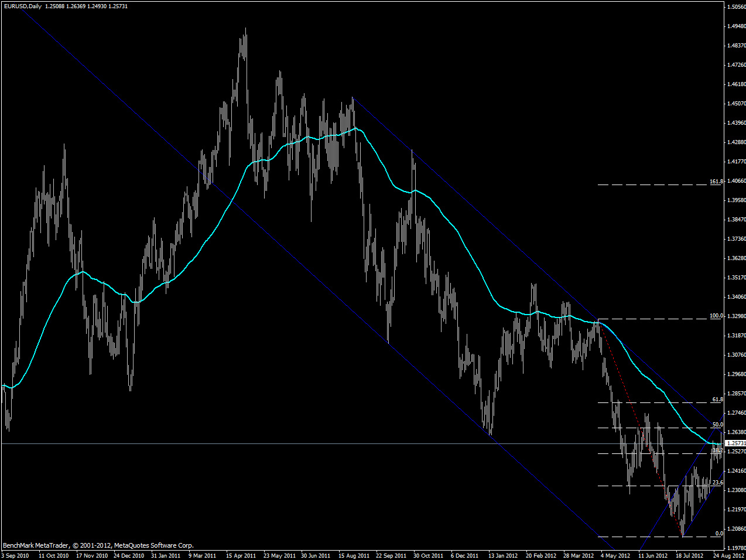Click the 1.43960 price axis label
This screenshot has width=746, height=560.
[x=736, y=123]
